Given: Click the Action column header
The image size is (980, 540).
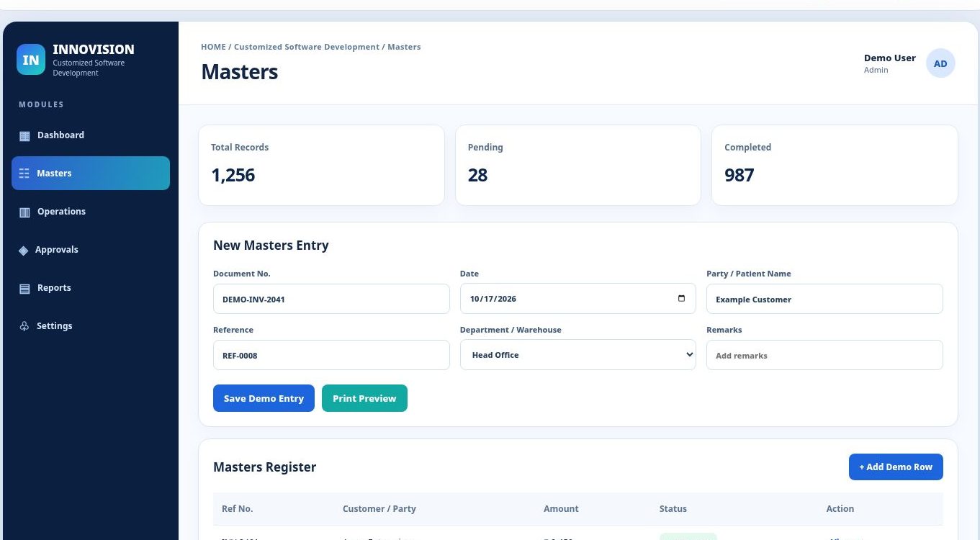Looking at the screenshot, I should click(x=840, y=509).
